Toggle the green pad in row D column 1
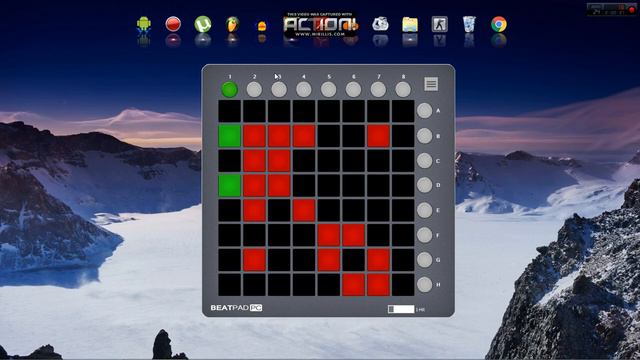Image resolution: width=640 pixels, height=360 pixels. (229, 185)
